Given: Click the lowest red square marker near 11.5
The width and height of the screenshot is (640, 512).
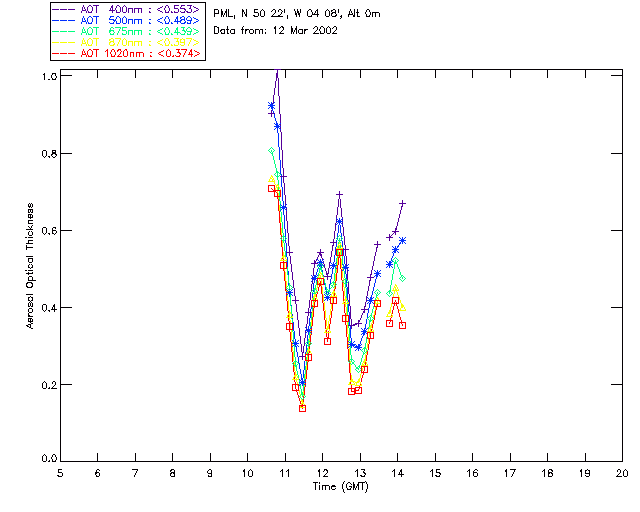Looking at the screenshot, I should tap(302, 408).
